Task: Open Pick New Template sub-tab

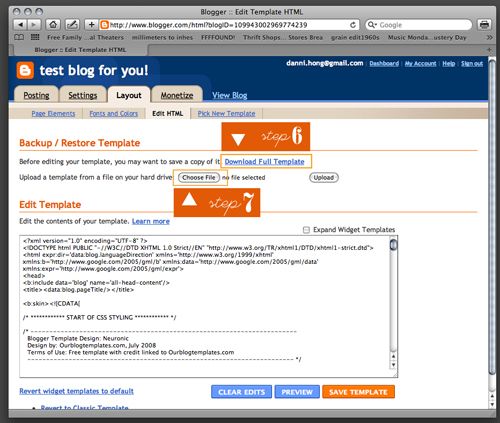Action: [226, 114]
